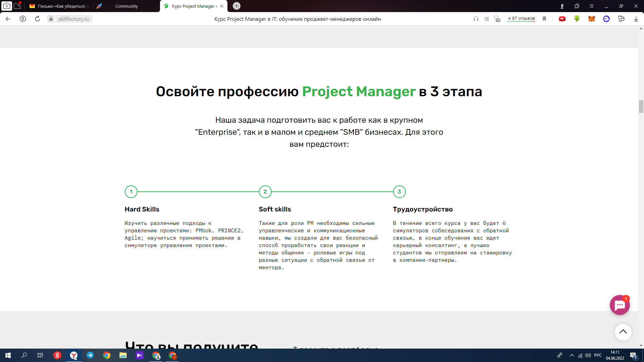
Task: Click the vertical page scrollbar thumb
Action: pyautogui.click(x=641, y=107)
